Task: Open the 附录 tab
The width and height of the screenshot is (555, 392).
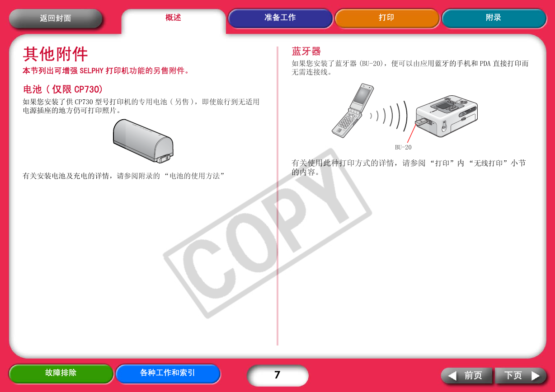Action: coord(494,18)
